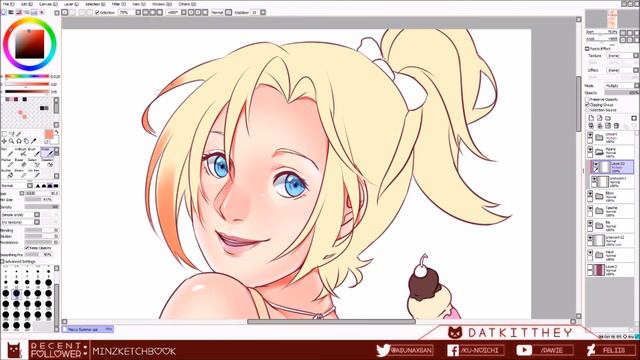Open the File menu
640x360 pixels.
8,4
